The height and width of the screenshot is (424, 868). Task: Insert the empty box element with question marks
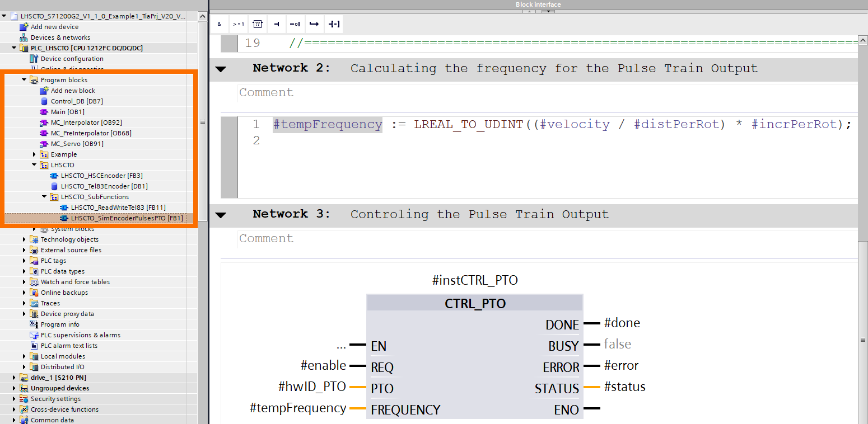pyautogui.click(x=257, y=24)
